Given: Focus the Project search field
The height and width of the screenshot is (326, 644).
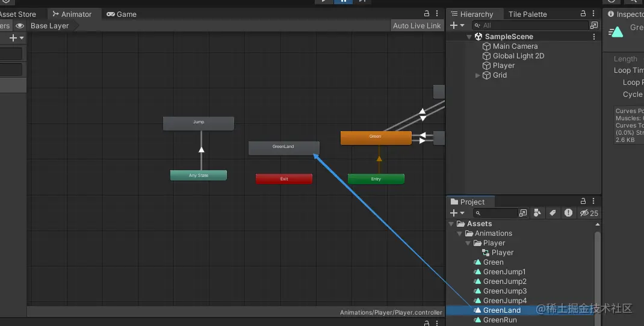Looking at the screenshot, I should click(x=495, y=213).
